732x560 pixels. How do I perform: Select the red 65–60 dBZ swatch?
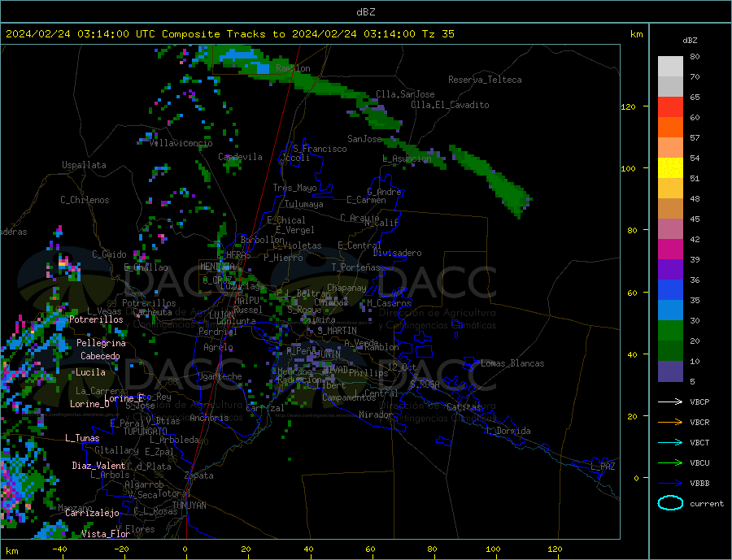click(x=670, y=106)
